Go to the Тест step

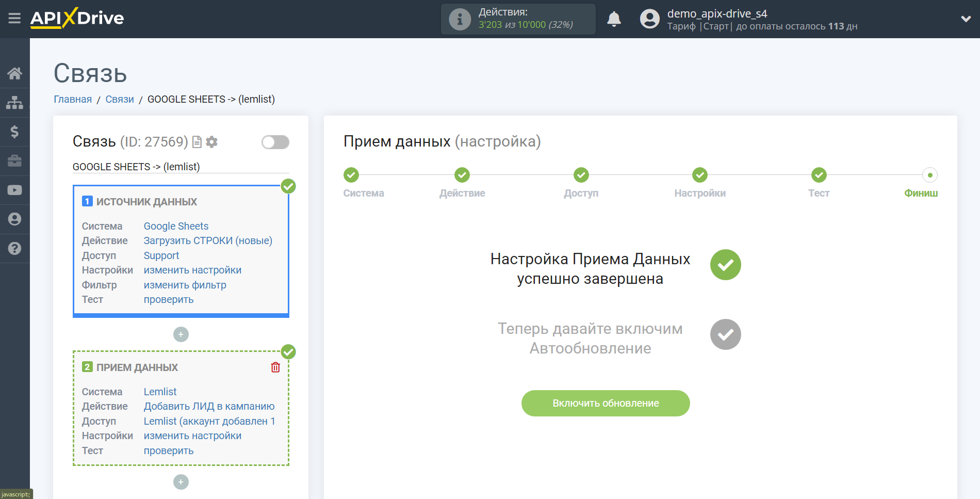tap(819, 175)
